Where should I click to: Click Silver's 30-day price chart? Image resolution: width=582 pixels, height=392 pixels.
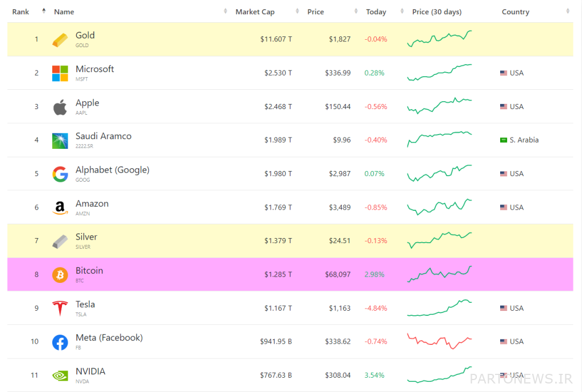439,240
